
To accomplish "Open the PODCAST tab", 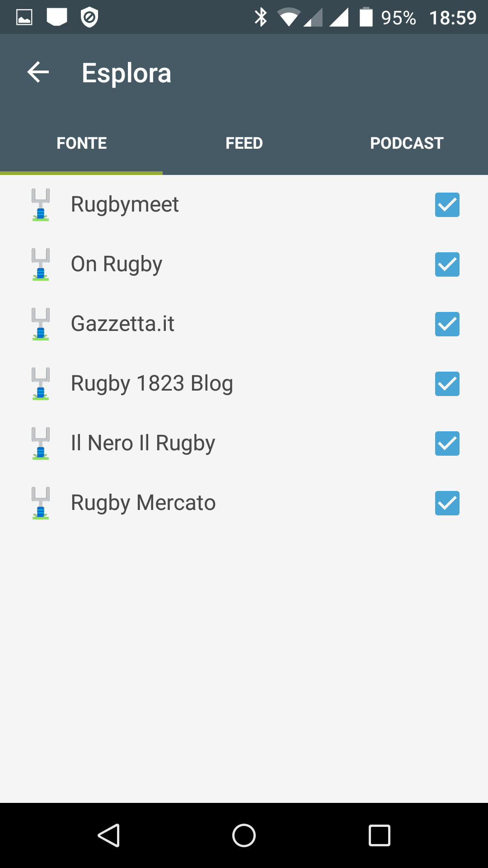I will tap(407, 143).
